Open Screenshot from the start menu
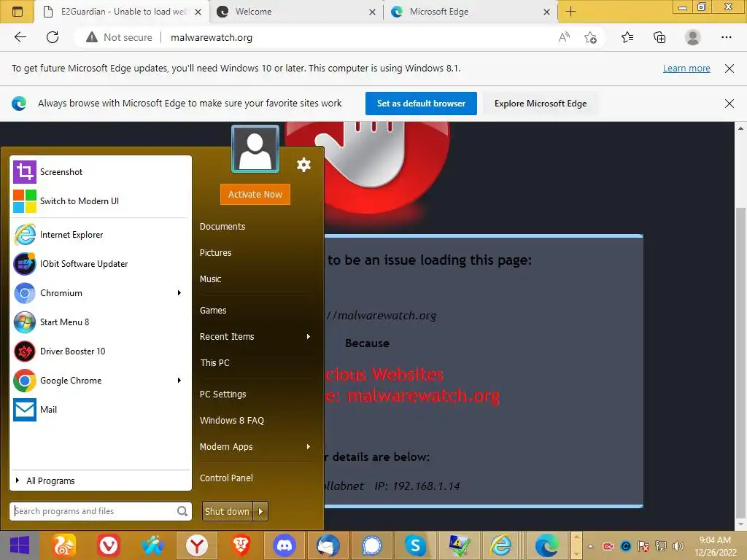This screenshot has height=560, width=747. (101, 172)
